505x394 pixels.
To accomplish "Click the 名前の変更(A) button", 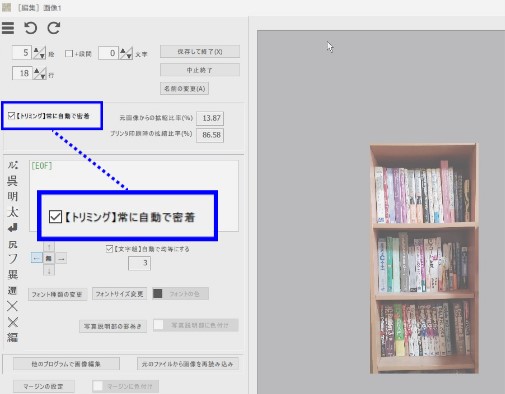I will click(184, 89).
